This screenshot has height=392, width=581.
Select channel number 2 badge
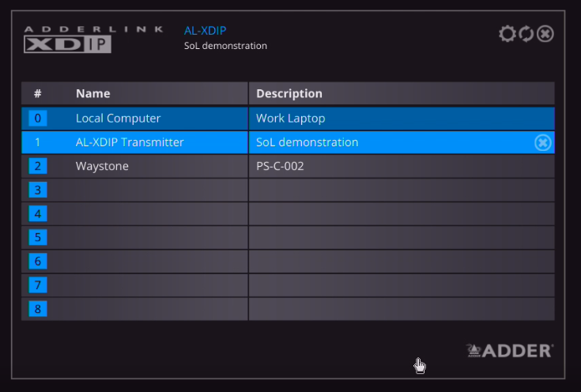click(37, 166)
